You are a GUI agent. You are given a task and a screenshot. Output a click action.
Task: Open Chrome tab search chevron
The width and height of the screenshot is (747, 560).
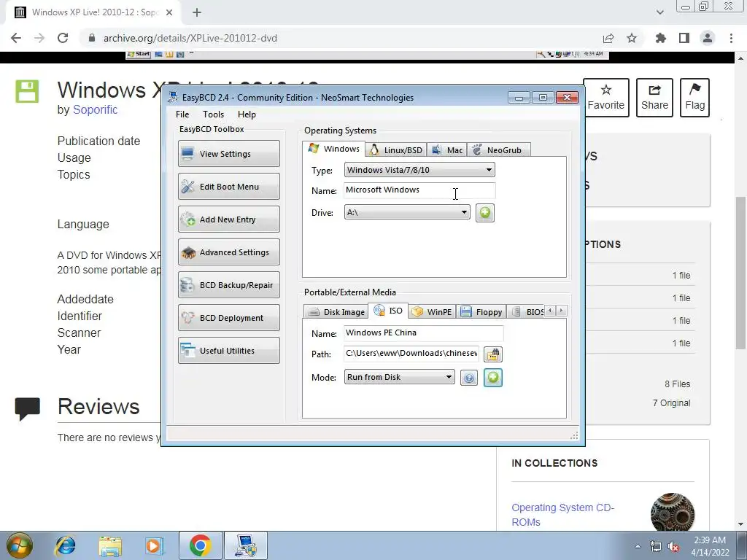(659, 12)
